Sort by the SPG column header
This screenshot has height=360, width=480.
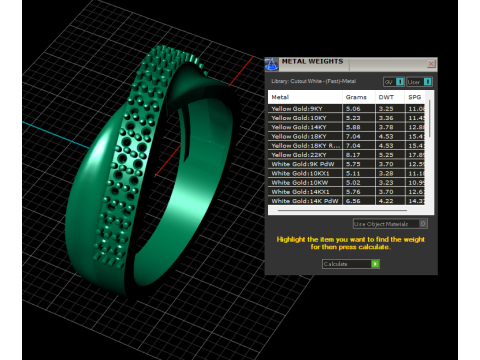pos(415,97)
